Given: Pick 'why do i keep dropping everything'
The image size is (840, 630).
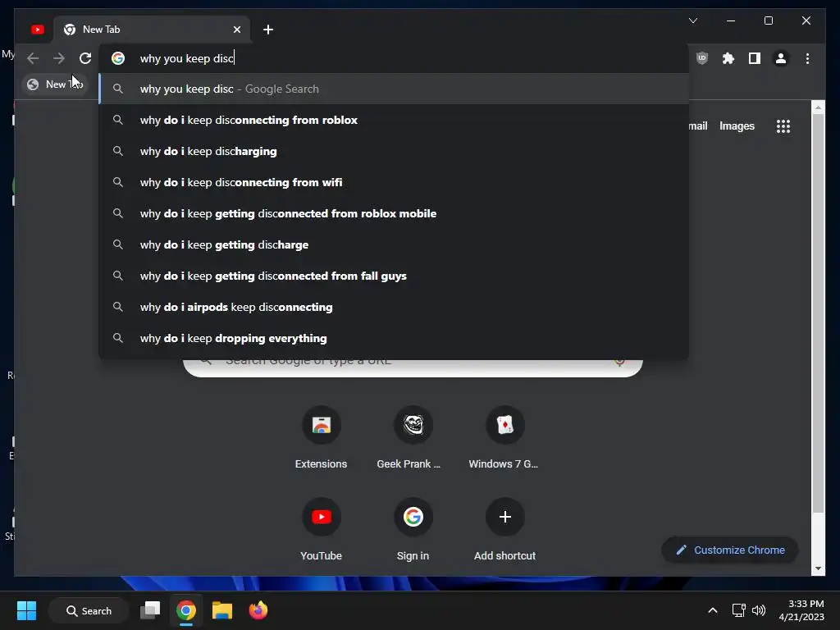Looking at the screenshot, I should click(394, 338).
